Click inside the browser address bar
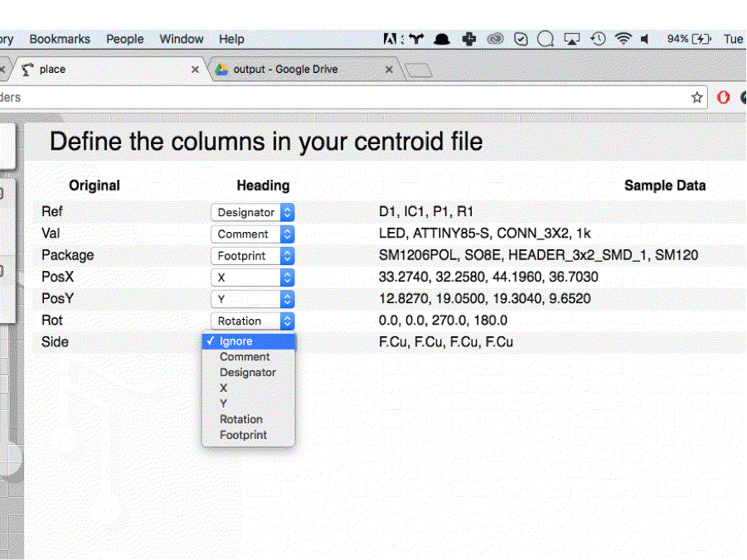Image resolution: width=747 pixels, height=560 pixels. coord(332,97)
